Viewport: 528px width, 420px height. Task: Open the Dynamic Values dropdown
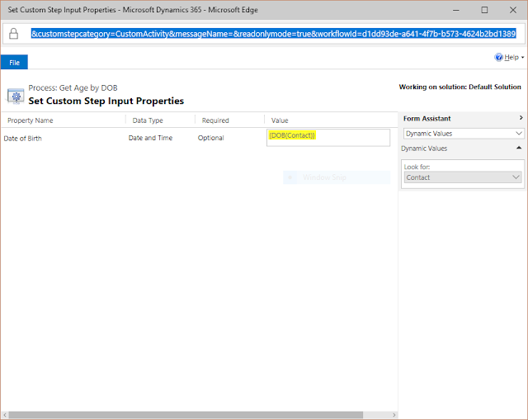(464, 134)
